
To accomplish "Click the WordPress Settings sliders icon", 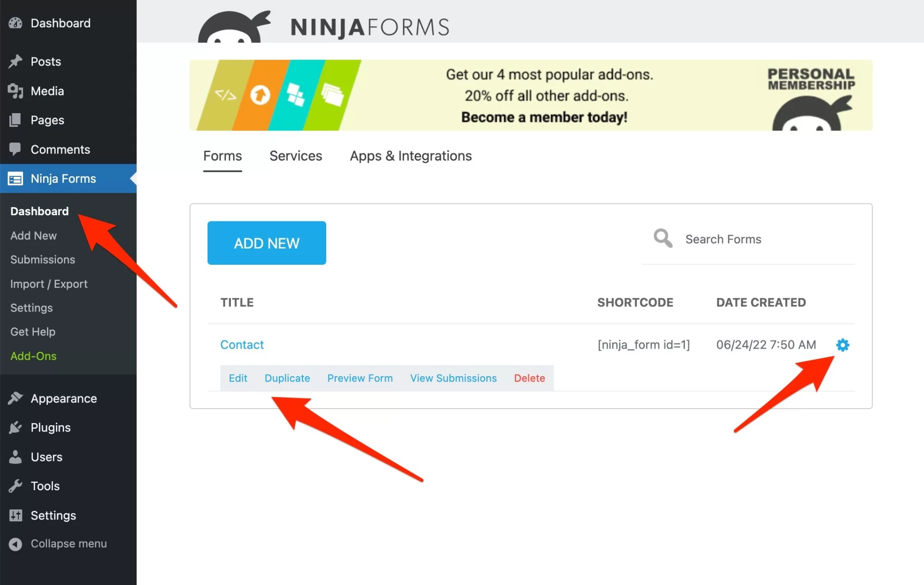I will pos(15,515).
